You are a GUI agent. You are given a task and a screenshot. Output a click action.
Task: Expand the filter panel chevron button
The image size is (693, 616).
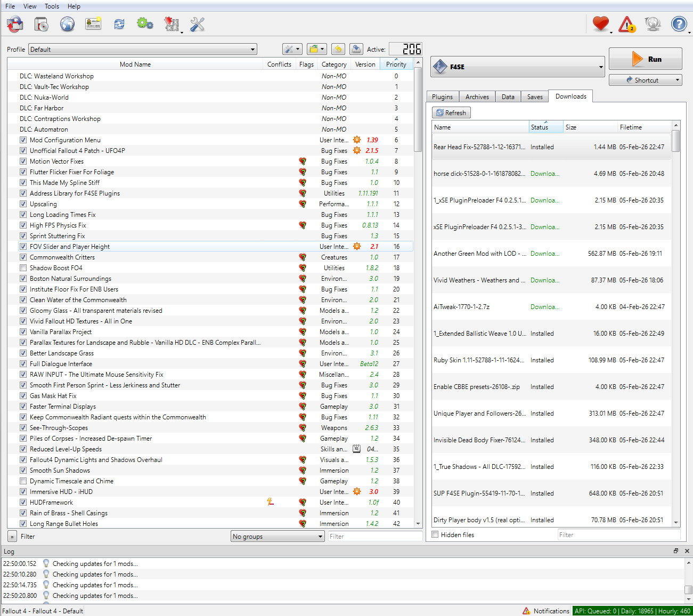tap(12, 537)
